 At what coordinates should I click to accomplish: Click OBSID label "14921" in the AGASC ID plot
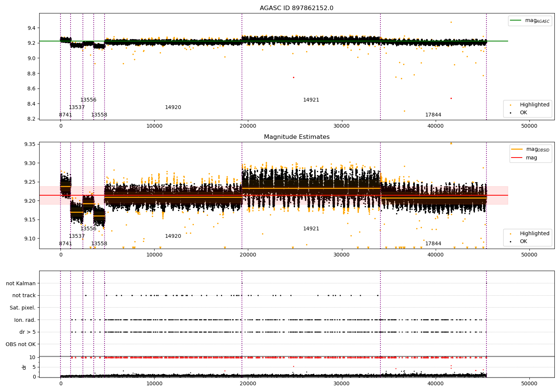coord(311,100)
